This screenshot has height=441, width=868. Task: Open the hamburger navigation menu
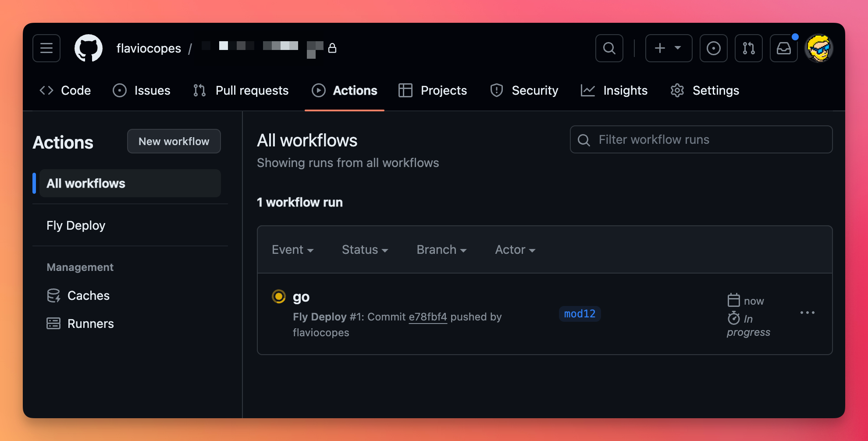coord(46,48)
